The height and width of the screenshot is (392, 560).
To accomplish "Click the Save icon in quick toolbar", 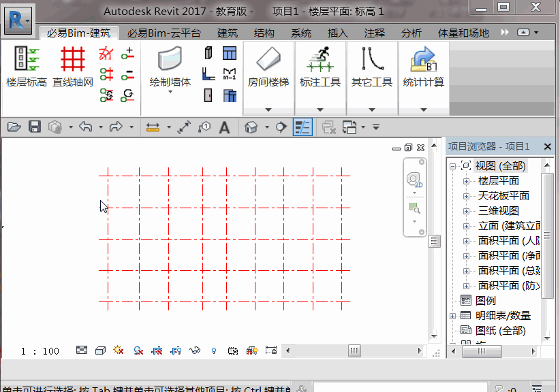I will point(35,127).
